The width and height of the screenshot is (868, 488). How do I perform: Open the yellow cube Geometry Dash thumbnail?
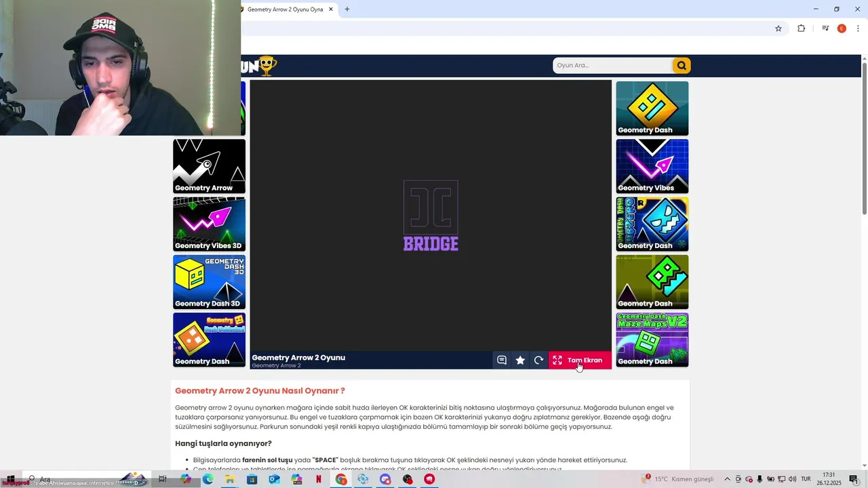tap(652, 108)
